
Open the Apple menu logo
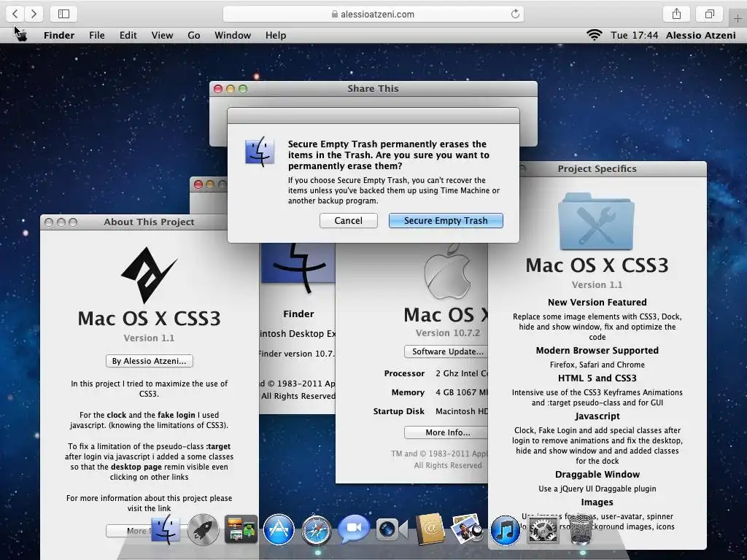click(x=21, y=35)
